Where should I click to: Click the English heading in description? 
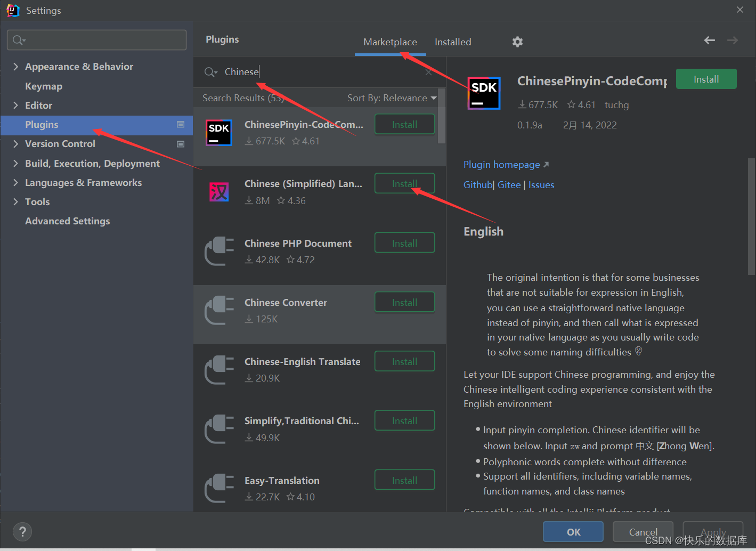pyautogui.click(x=483, y=231)
